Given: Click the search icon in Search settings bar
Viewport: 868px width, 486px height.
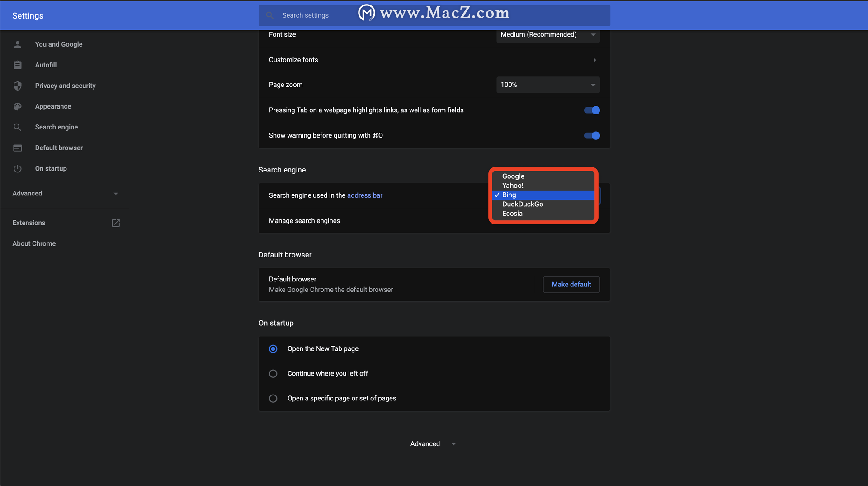Looking at the screenshot, I should click(270, 15).
